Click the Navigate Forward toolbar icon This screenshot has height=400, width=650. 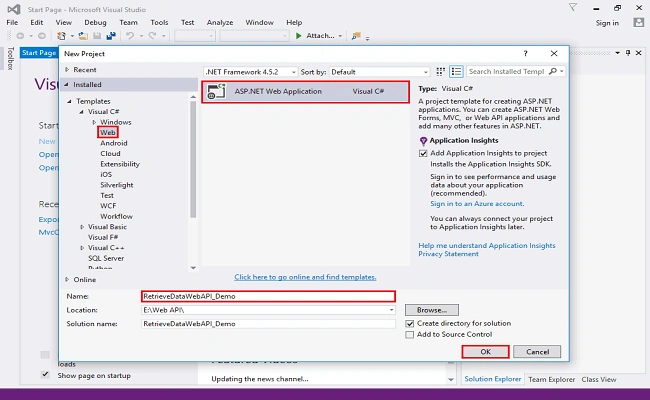(x=42, y=36)
